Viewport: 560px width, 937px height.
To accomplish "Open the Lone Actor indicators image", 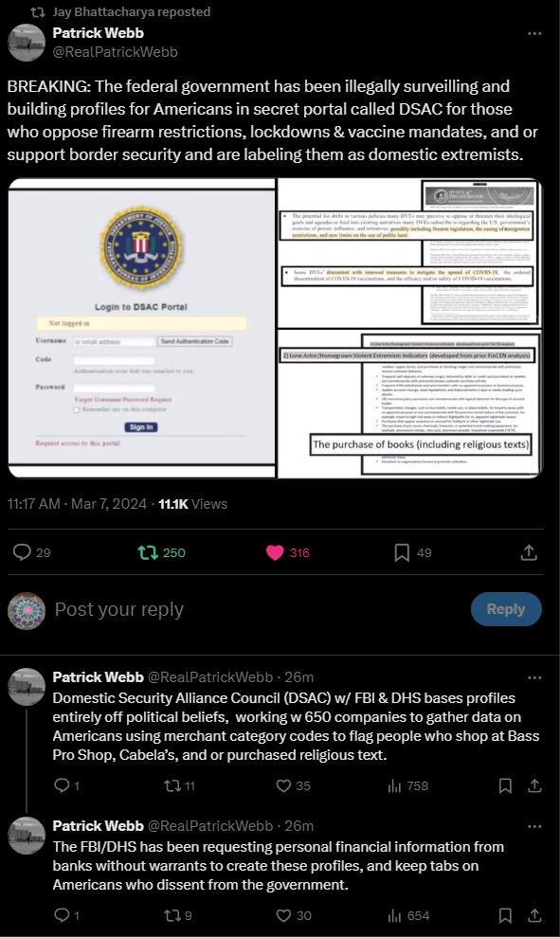I will point(410,404).
